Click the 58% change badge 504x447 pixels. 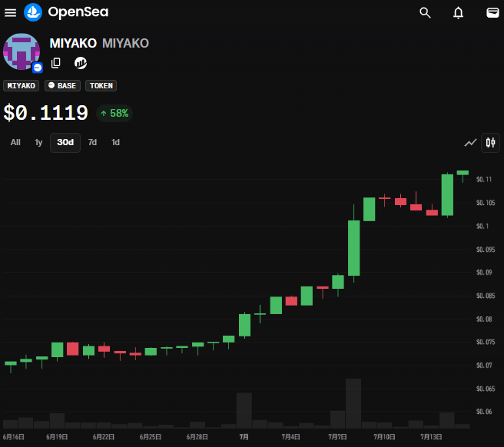click(x=114, y=113)
